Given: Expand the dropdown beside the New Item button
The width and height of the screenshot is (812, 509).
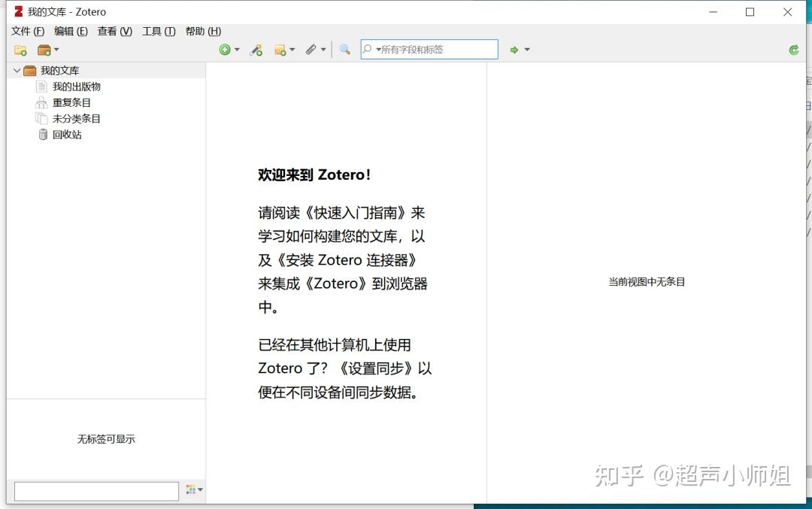Looking at the screenshot, I should (x=235, y=50).
